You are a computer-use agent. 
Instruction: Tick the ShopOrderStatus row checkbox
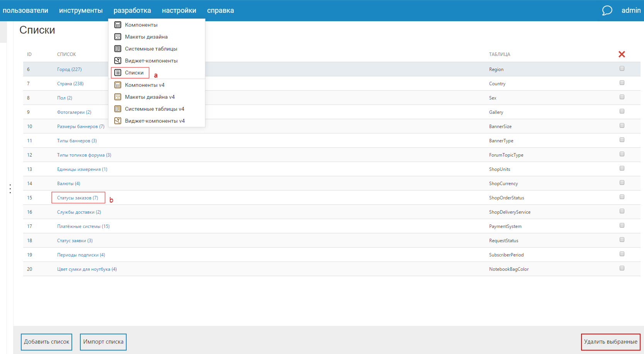tap(622, 197)
